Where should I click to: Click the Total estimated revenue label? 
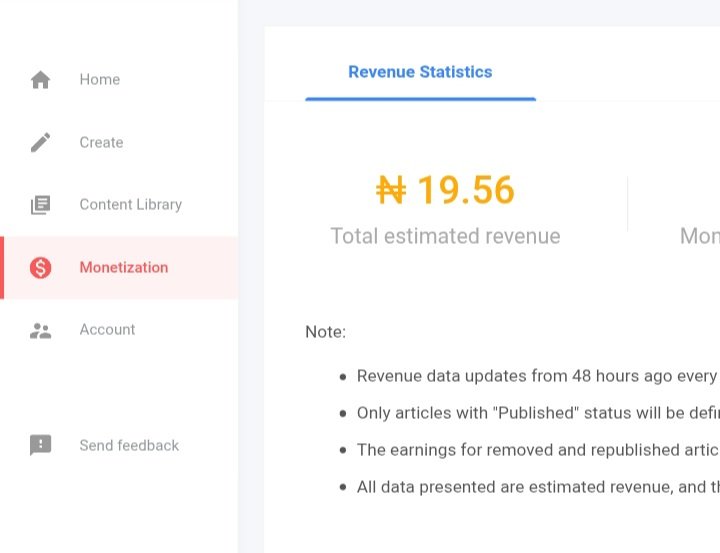point(445,236)
